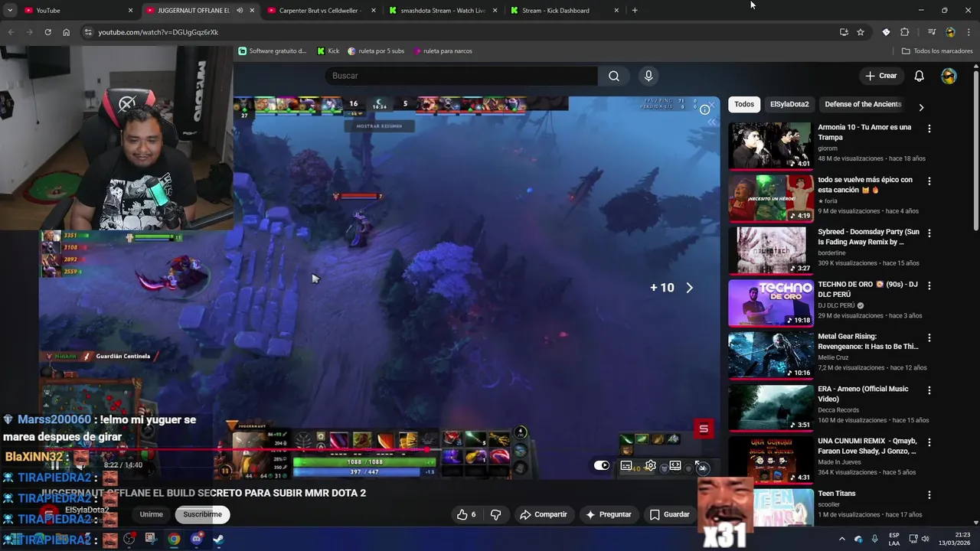Click the Crear button
This screenshot has height=551, width=980.
pyautogui.click(x=880, y=76)
